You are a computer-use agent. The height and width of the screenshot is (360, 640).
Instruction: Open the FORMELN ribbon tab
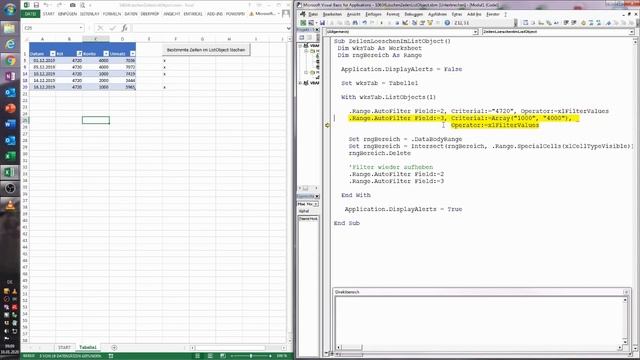[112, 14]
